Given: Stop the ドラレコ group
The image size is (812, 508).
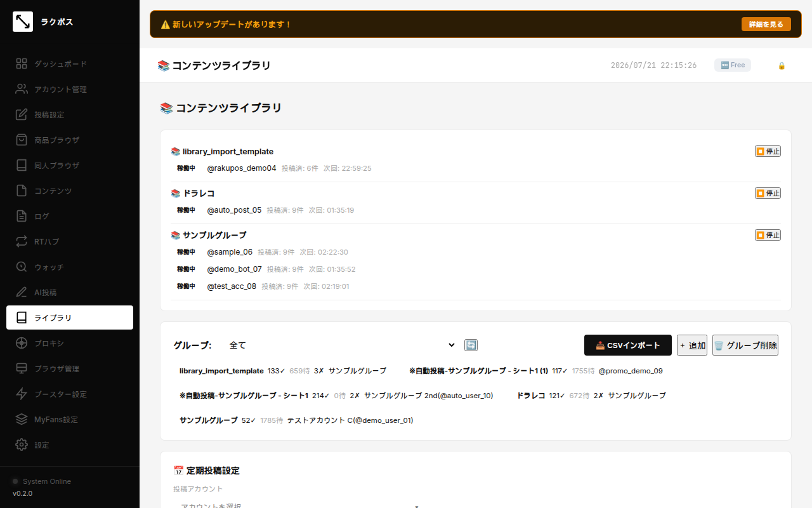Looking at the screenshot, I should pyautogui.click(x=768, y=193).
